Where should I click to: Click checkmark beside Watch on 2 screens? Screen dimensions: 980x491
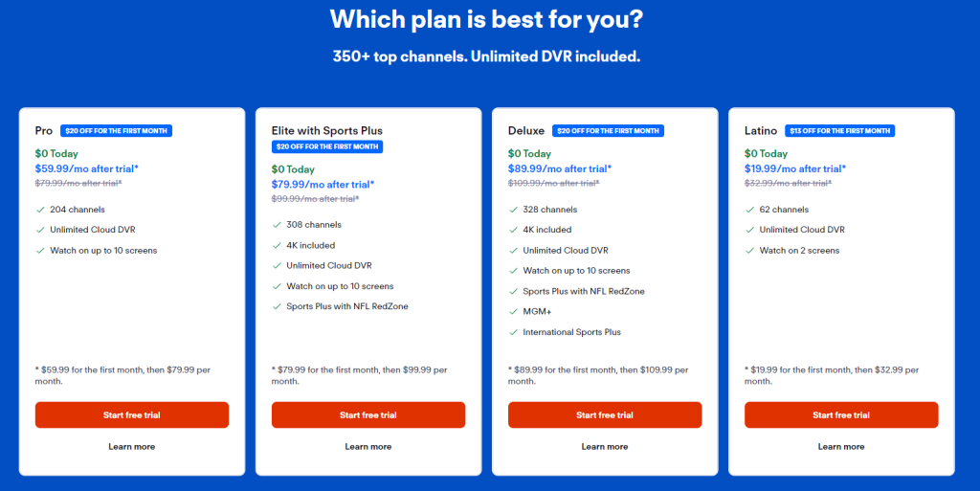pyautogui.click(x=750, y=251)
